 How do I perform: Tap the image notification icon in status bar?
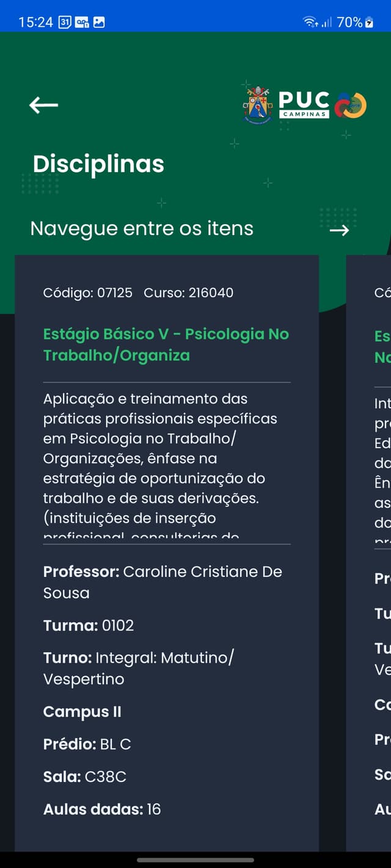tap(98, 22)
